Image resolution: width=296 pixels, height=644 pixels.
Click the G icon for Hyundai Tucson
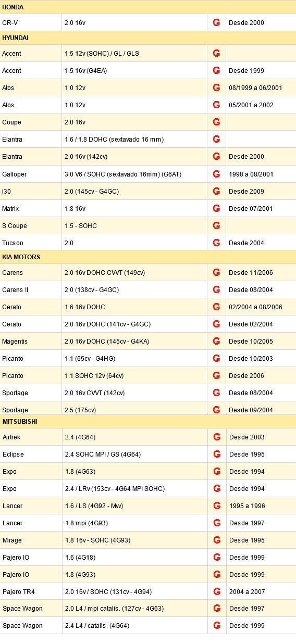coord(216,243)
